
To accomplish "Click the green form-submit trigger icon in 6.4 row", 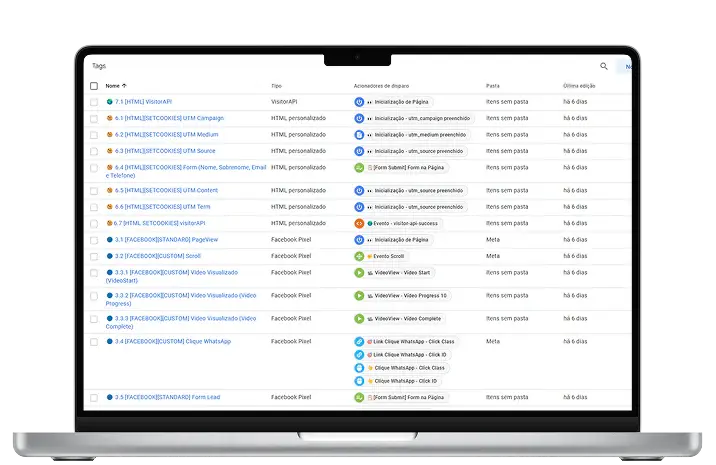I will click(x=359, y=168).
